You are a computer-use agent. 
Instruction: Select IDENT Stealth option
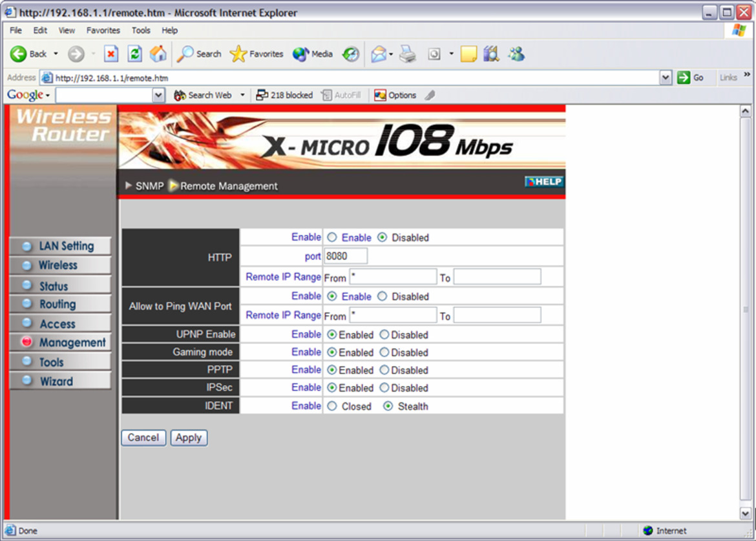388,406
